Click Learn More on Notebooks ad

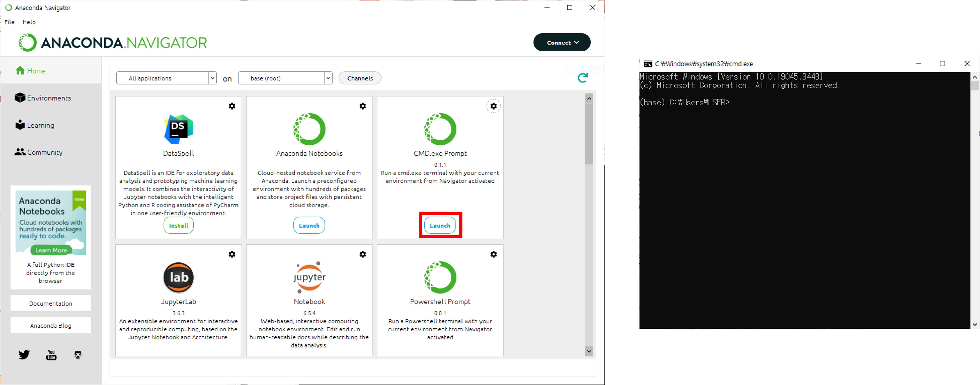51,250
